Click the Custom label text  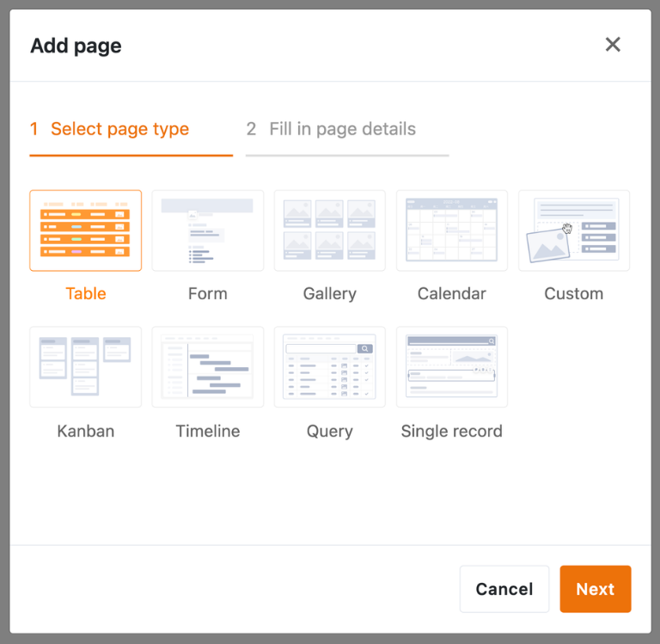[x=574, y=293]
